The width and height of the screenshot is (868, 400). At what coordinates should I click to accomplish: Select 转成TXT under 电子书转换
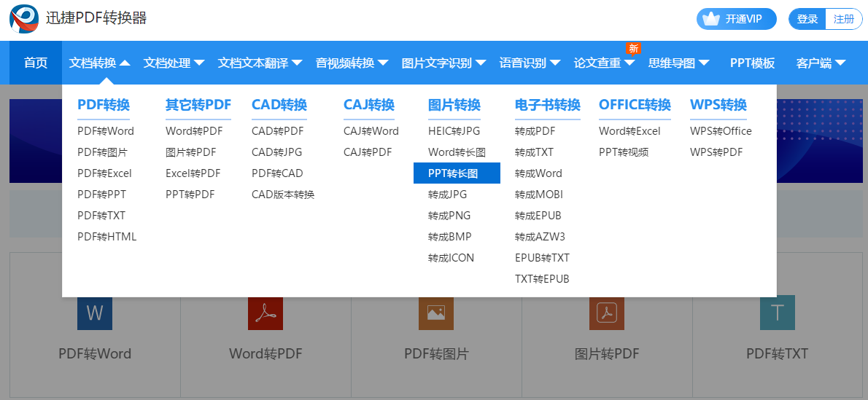coord(534,152)
